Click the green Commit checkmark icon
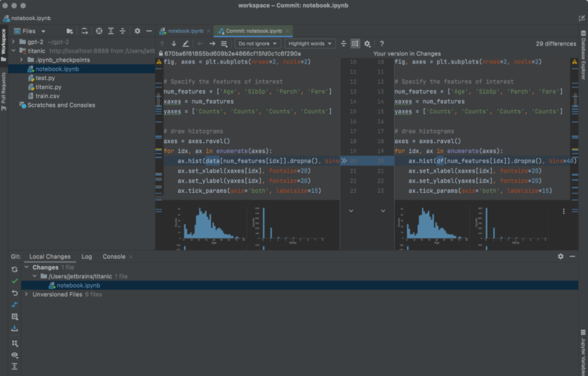The image size is (588, 376). point(15,281)
